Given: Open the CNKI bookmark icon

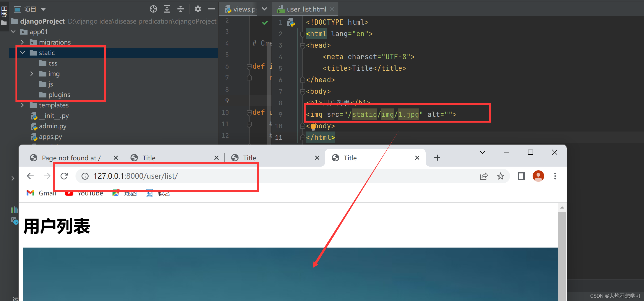Looking at the screenshot, I should (x=149, y=193).
